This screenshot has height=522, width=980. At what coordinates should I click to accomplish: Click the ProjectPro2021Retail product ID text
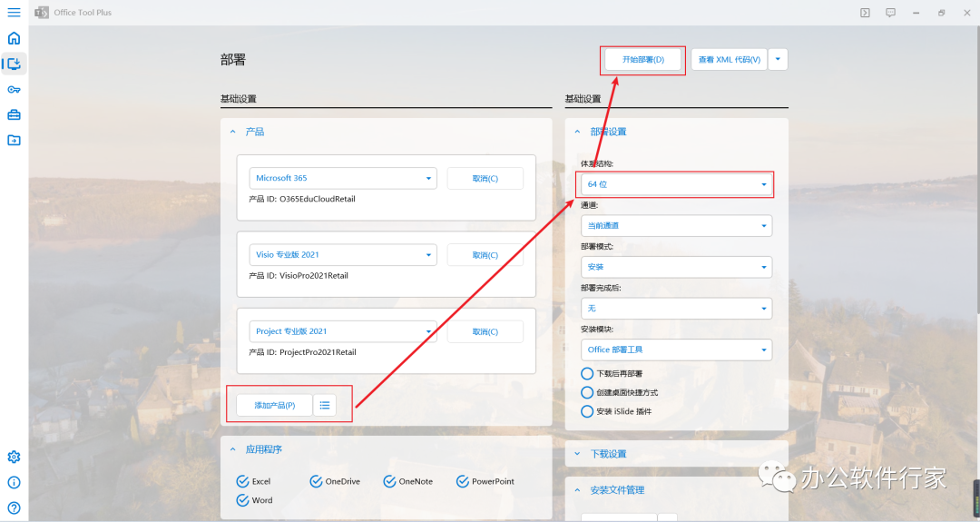318,352
